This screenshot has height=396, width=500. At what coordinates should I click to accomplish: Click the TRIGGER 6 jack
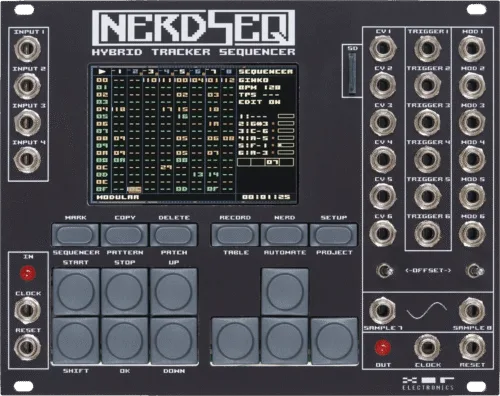[428, 233]
